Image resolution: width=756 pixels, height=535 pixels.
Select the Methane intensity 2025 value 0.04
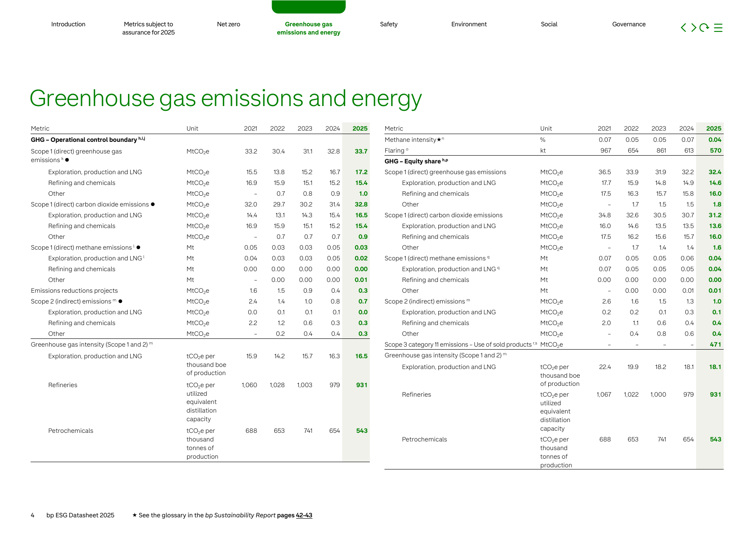(x=715, y=140)
